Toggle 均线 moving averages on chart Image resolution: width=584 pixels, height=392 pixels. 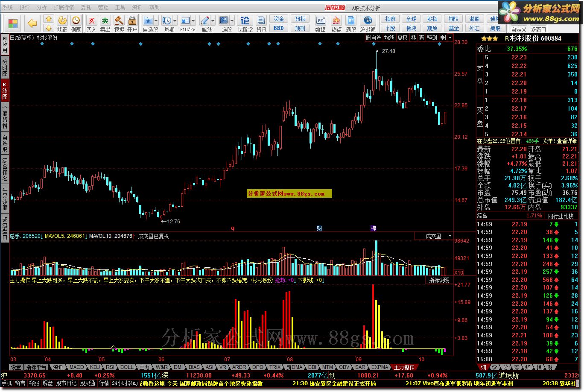click(389, 38)
